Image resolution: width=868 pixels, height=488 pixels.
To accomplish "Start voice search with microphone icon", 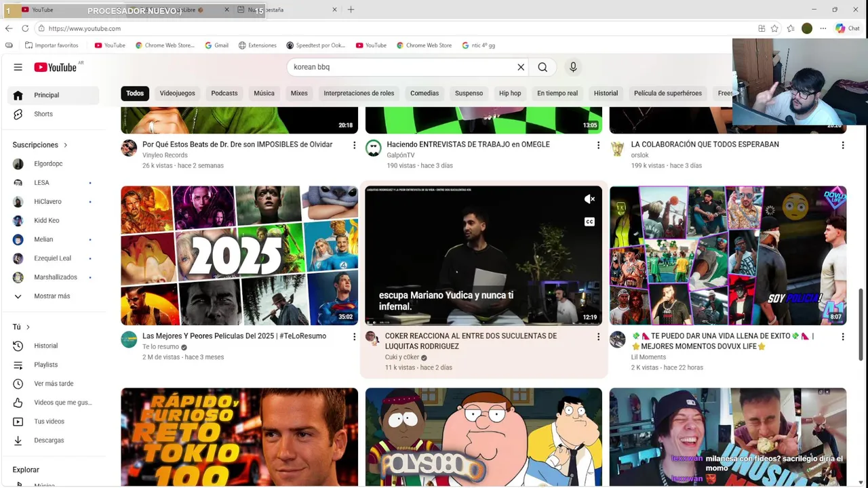I will pyautogui.click(x=573, y=67).
